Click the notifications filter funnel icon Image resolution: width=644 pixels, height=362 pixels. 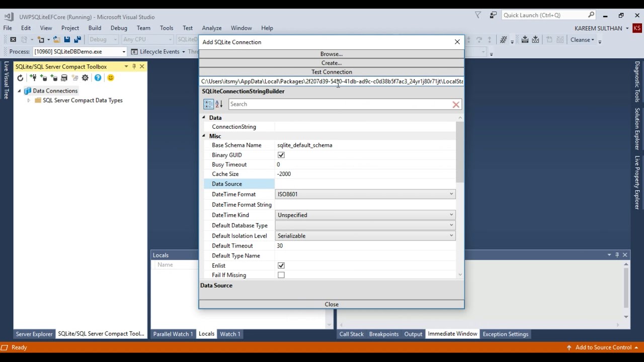[x=478, y=15]
